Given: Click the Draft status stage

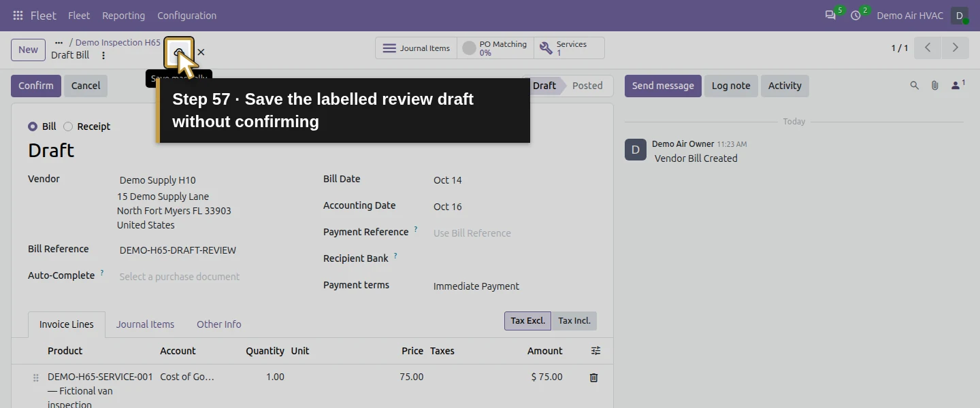Looking at the screenshot, I should click(x=544, y=86).
